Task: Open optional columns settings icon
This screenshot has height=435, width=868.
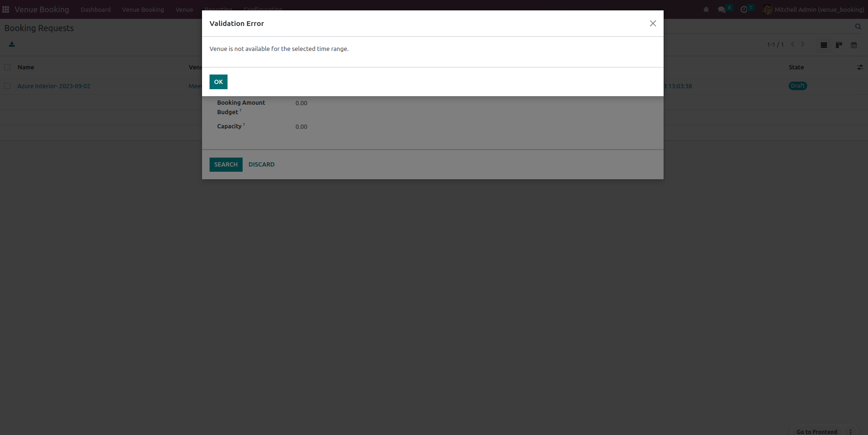Action: point(860,67)
